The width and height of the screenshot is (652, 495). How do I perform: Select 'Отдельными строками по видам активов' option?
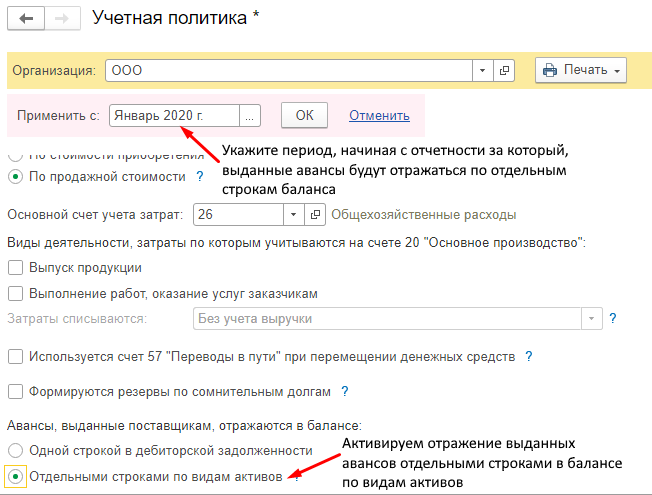pyautogui.click(x=15, y=476)
